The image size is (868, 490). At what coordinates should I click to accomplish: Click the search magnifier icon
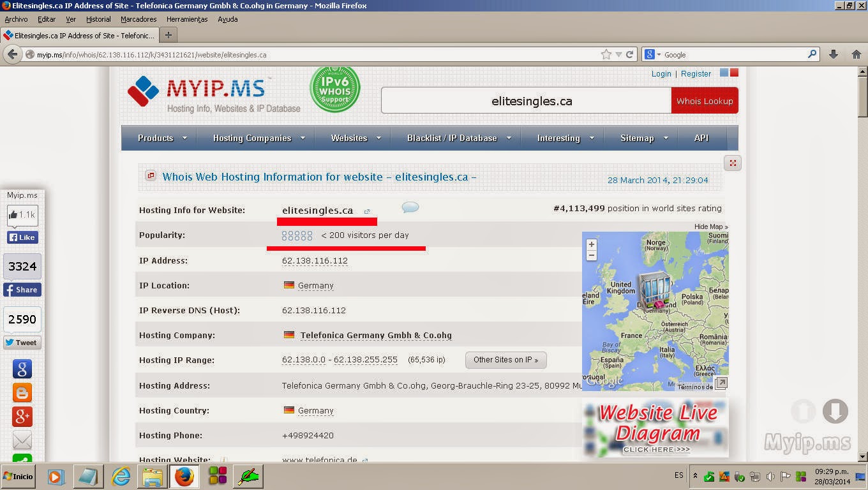[x=812, y=54]
